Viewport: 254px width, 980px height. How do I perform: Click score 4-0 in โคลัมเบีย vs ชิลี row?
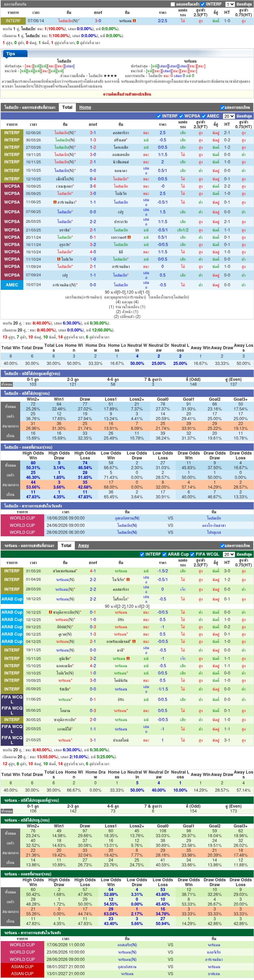pos(93,252)
